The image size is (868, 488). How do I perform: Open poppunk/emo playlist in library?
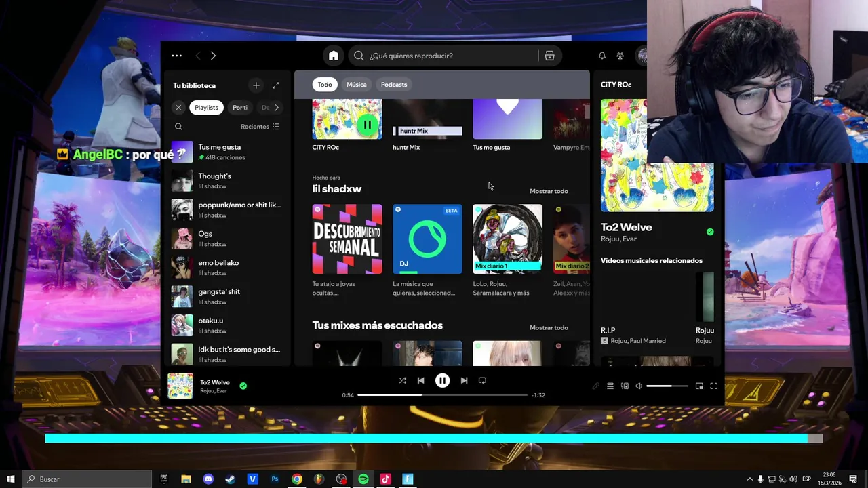(226, 210)
